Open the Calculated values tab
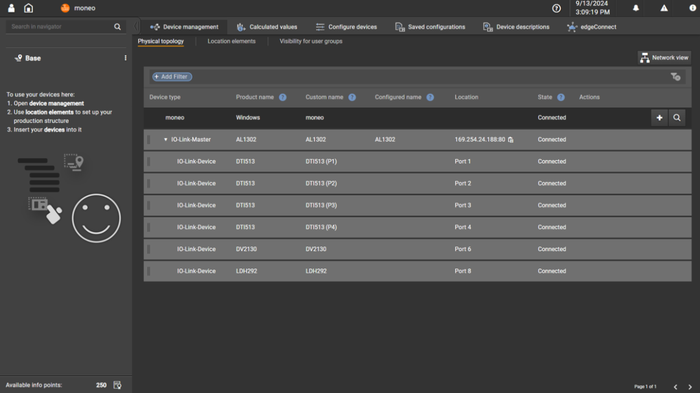The height and width of the screenshot is (393, 700). [267, 27]
